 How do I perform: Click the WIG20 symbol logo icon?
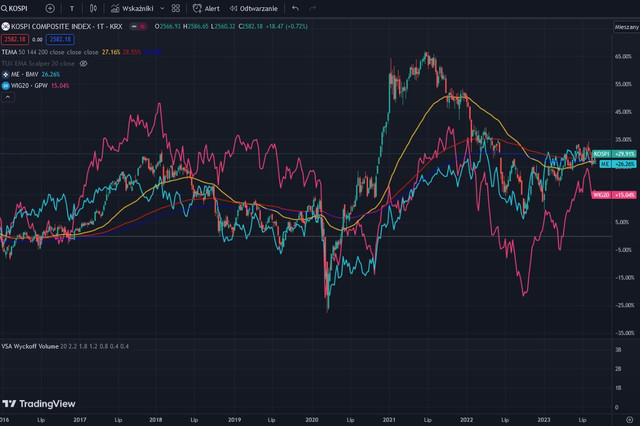[5, 86]
